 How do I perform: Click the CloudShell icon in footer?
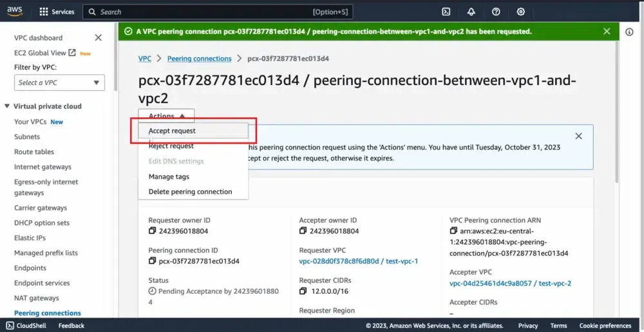tap(10, 326)
